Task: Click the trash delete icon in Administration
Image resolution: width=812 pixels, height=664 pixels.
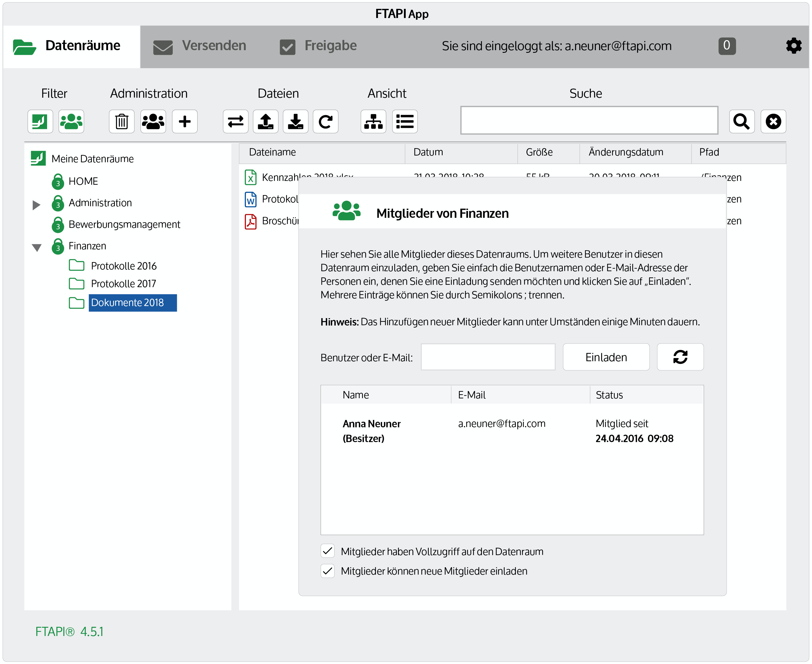Action: [x=121, y=122]
